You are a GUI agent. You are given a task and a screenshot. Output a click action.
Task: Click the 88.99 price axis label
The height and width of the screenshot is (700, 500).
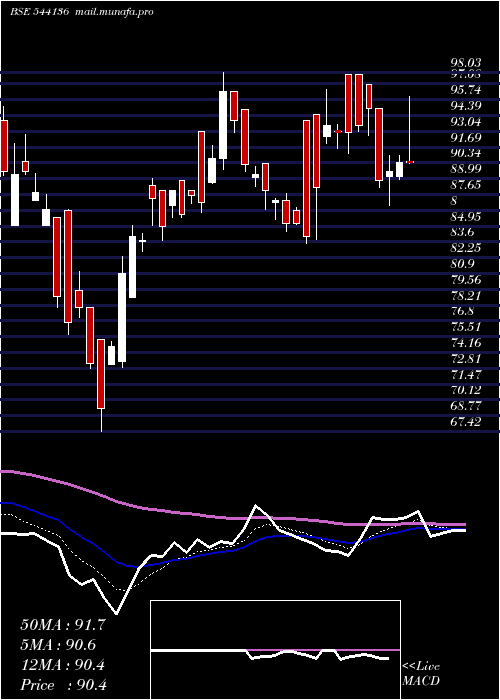point(465,169)
